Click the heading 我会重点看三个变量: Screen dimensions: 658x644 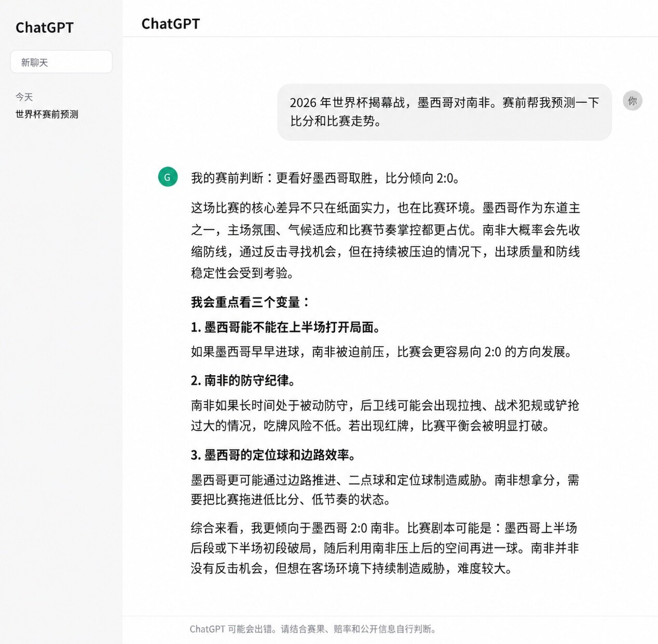[x=250, y=302]
